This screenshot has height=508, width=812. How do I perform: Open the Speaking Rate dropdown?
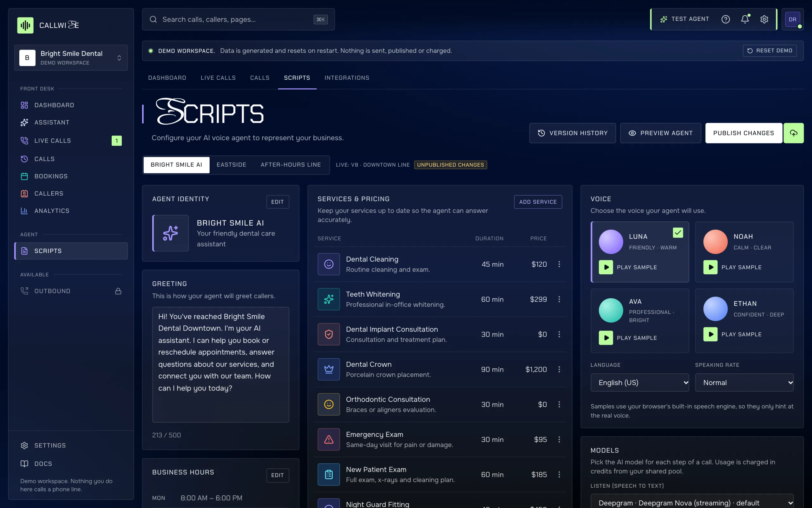pos(744,382)
